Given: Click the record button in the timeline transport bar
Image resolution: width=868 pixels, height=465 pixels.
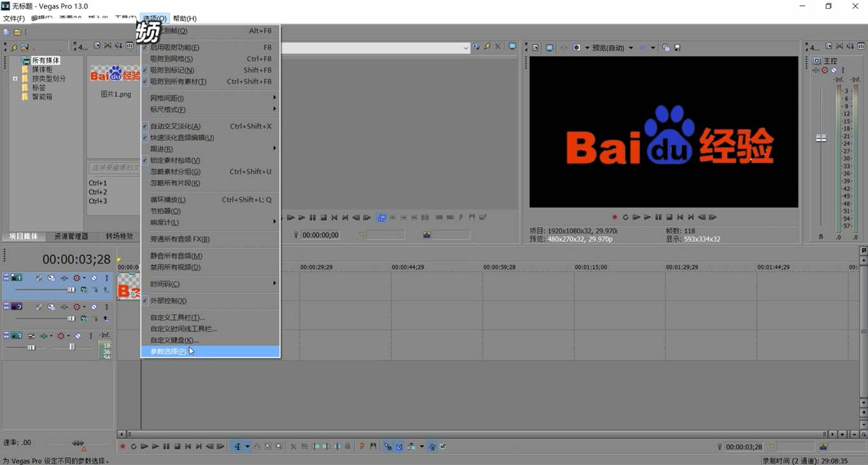Looking at the screenshot, I should [123, 447].
